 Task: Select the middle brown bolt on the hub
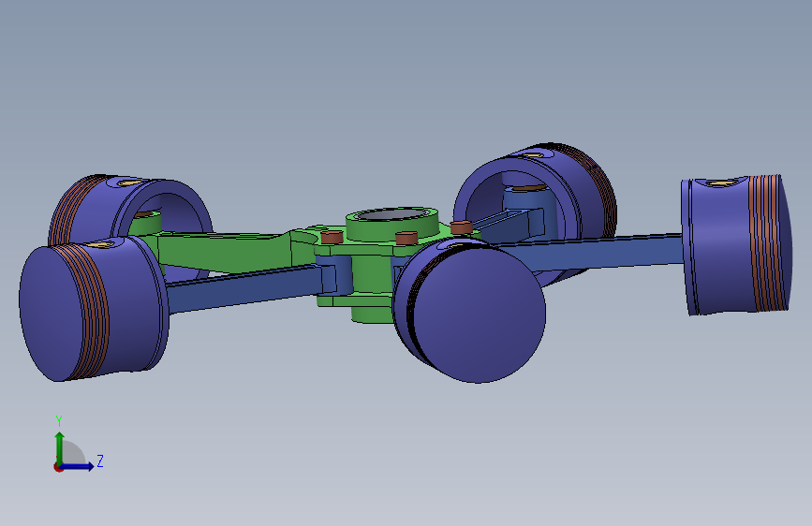pyautogui.click(x=406, y=238)
